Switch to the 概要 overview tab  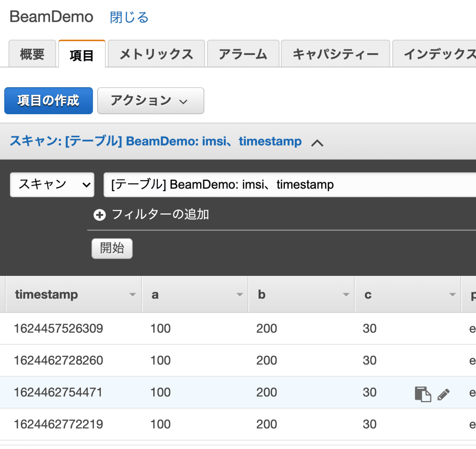pos(32,54)
